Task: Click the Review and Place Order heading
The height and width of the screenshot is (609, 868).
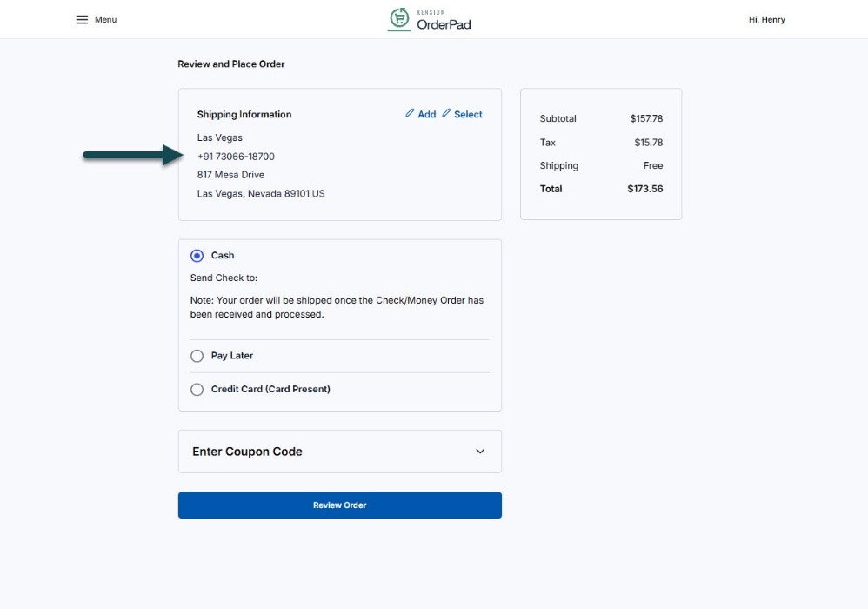Action: 230,64
